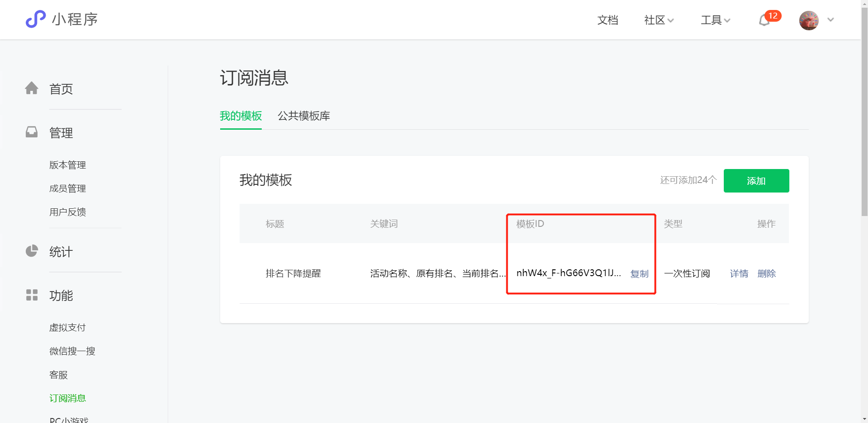Image resolution: width=868 pixels, height=423 pixels.
Task: Click the 类型 column header
Action: (673, 224)
